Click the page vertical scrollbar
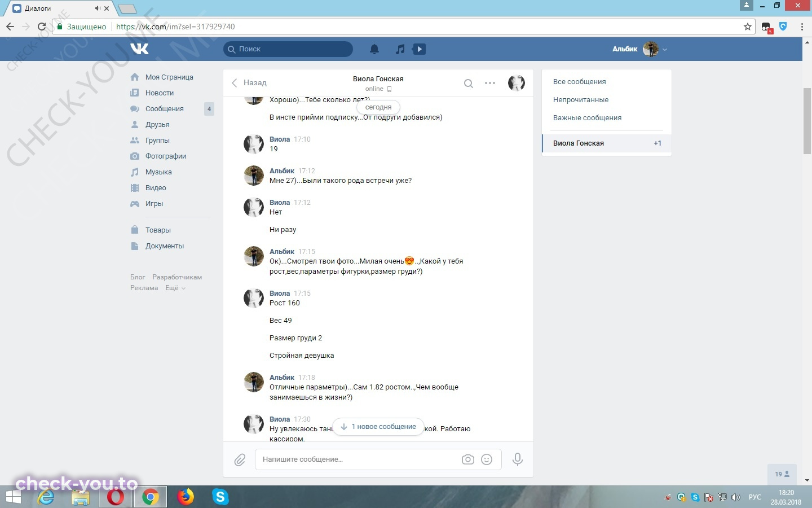Image resolution: width=812 pixels, height=508 pixels. tap(807, 121)
